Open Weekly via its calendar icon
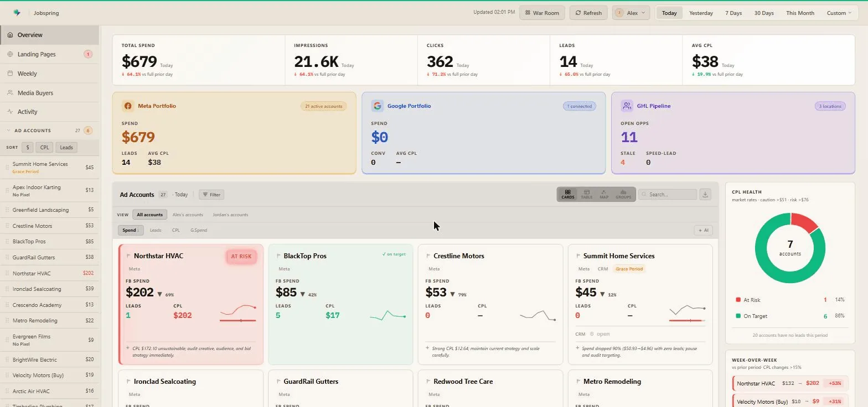 (10, 74)
